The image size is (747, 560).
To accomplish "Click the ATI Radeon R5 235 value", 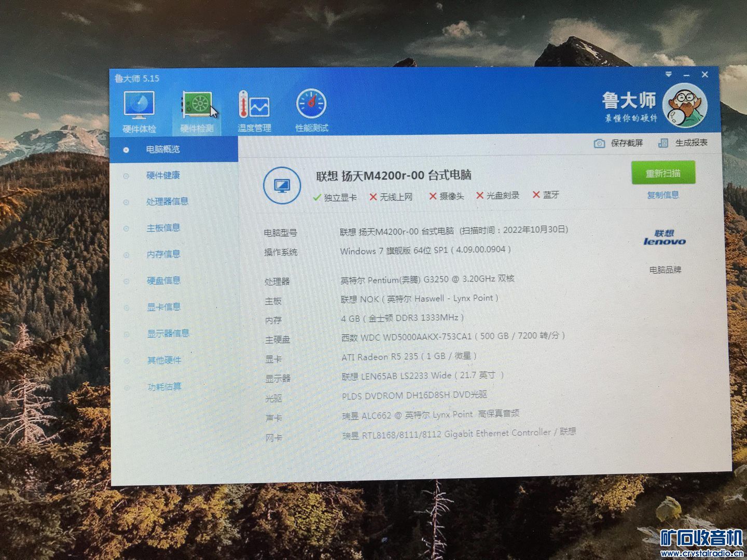I will tap(409, 356).
